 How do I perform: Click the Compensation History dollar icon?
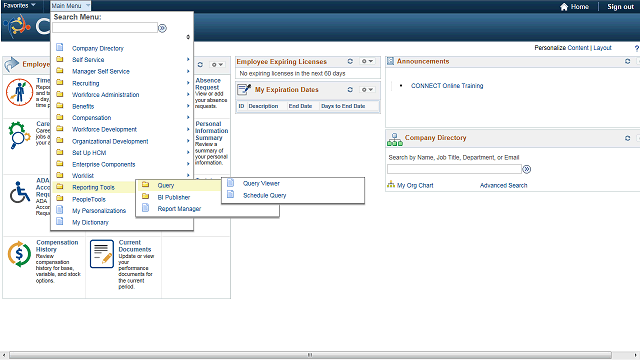(x=19, y=254)
